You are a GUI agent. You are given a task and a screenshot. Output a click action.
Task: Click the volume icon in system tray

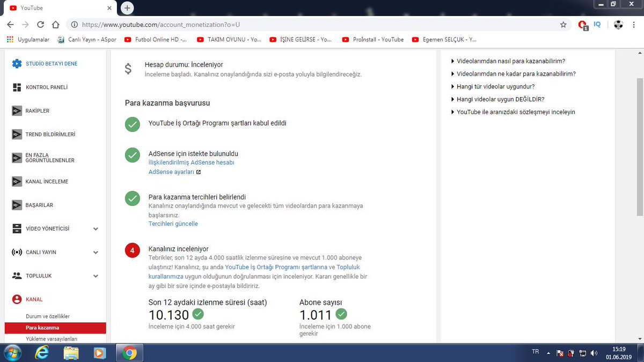pyautogui.click(x=594, y=353)
